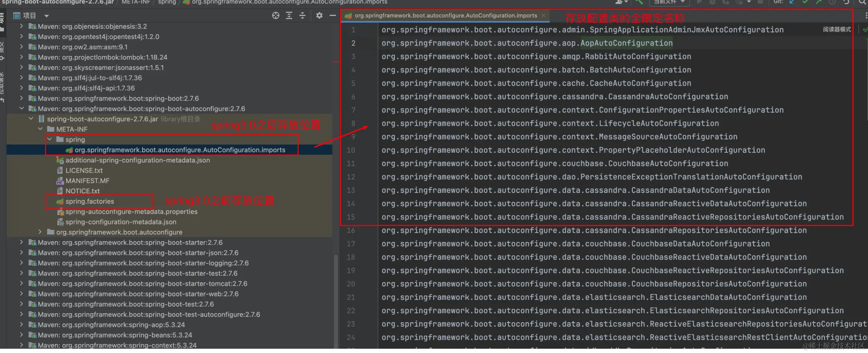The image size is (868, 353).
Task: Click the select opened file crosshair icon
Action: point(276,16)
